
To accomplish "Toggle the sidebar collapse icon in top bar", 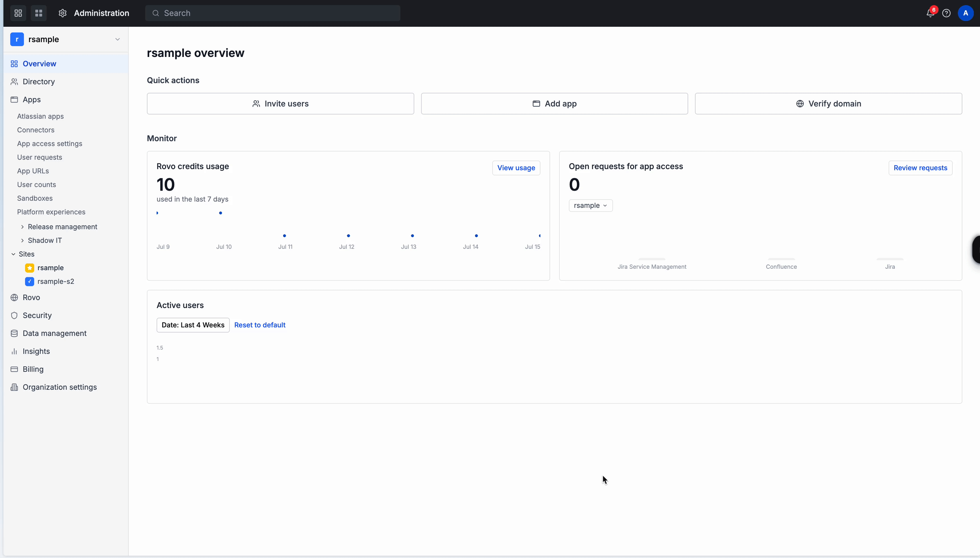I will pyautogui.click(x=18, y=13).
